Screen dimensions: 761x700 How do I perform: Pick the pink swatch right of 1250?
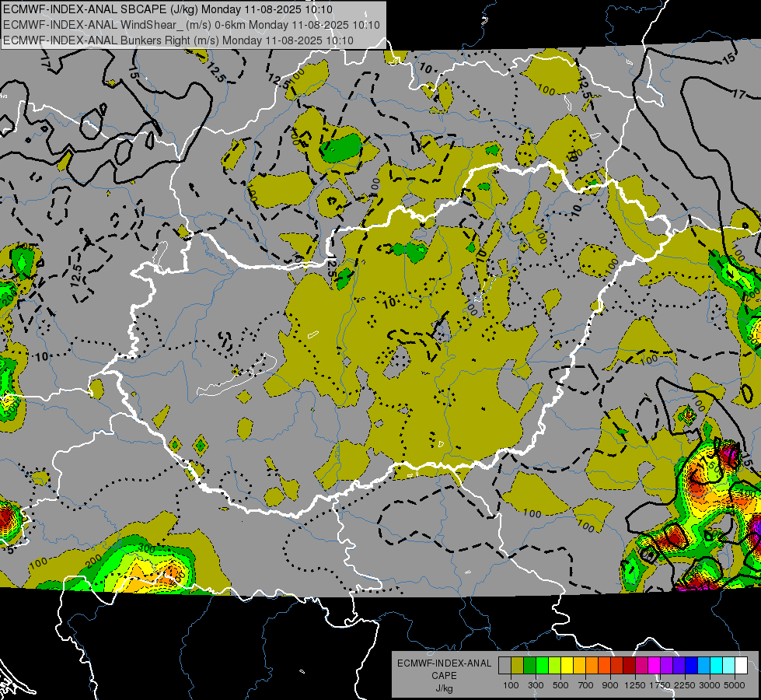coord(642,665)
